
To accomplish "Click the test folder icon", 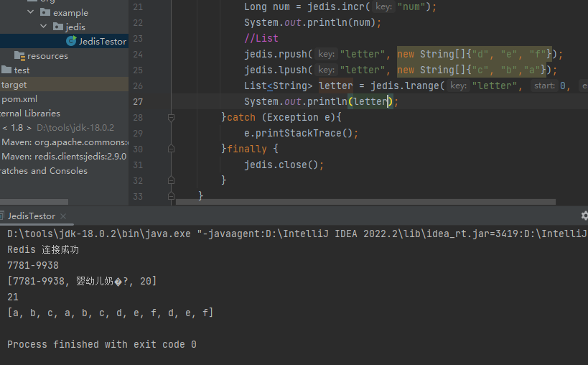I will [6, 70].
